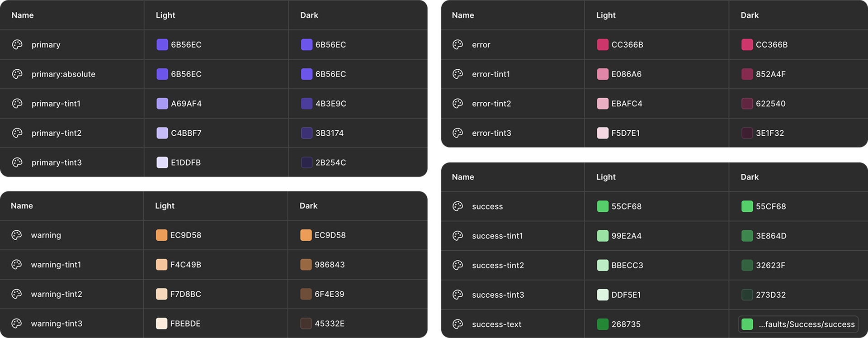Click the warning-tint2 dark hex value 6F4E39
The width and height of the screenshot is (868, 338).
coord(329,294)
